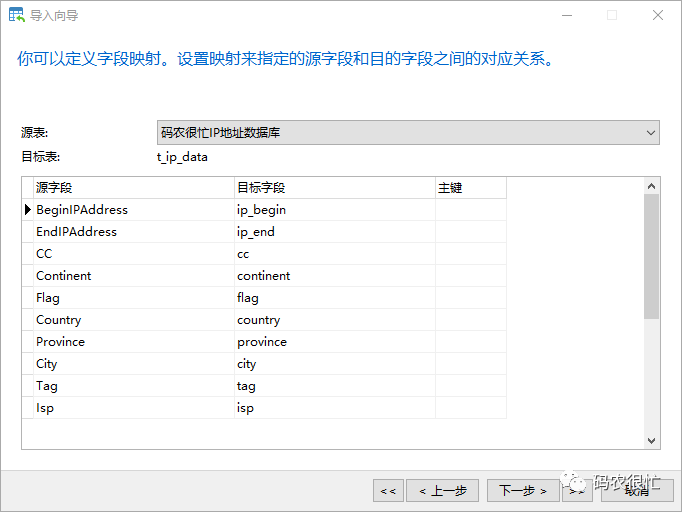Screen dimensions: 682x512
Task: Select the Isp source field cell
Action: [x=134, y=408]
